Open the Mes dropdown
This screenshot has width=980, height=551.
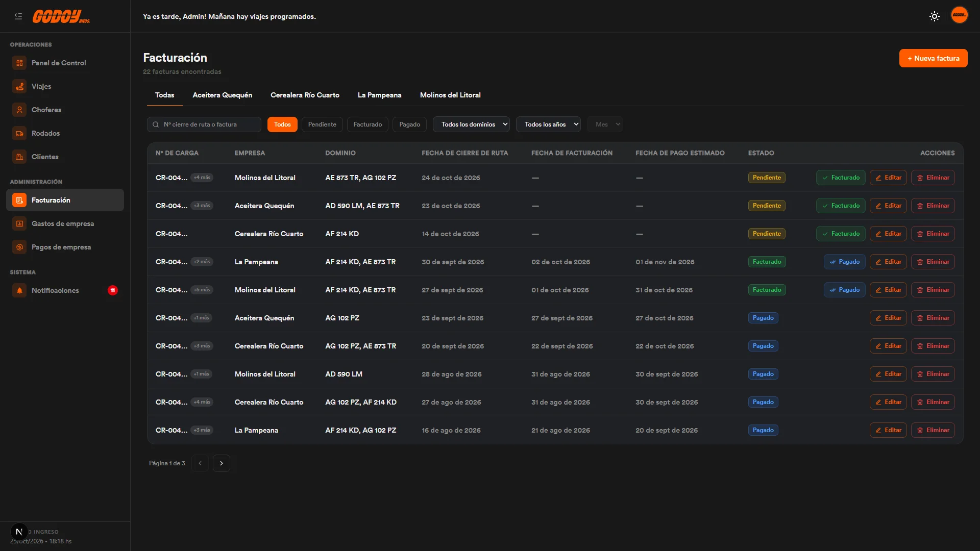click(605, 124)
